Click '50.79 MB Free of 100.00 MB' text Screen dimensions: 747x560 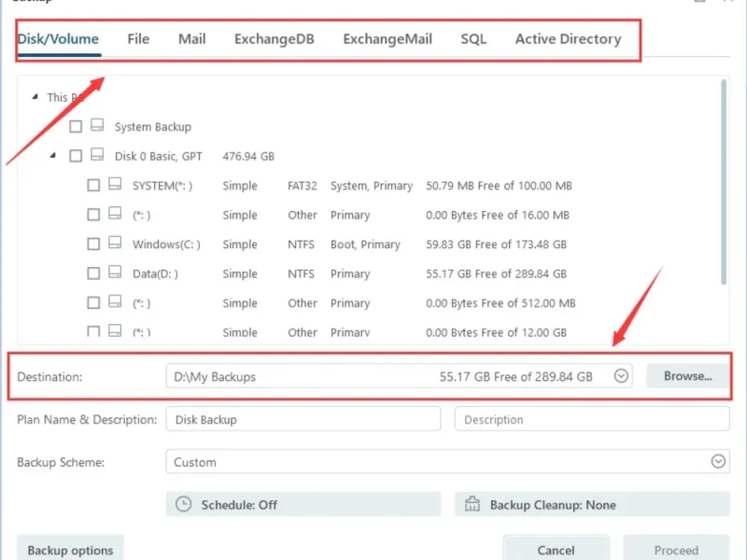point(499,186)
